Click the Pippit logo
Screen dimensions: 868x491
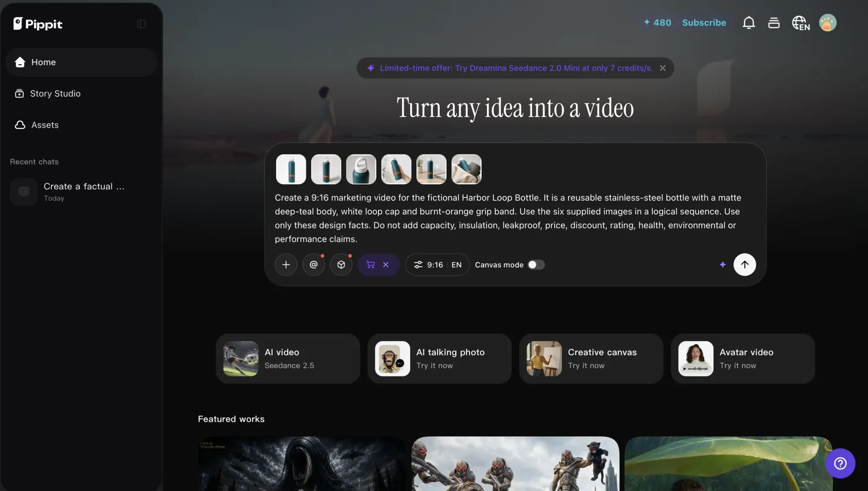(38, 24)
